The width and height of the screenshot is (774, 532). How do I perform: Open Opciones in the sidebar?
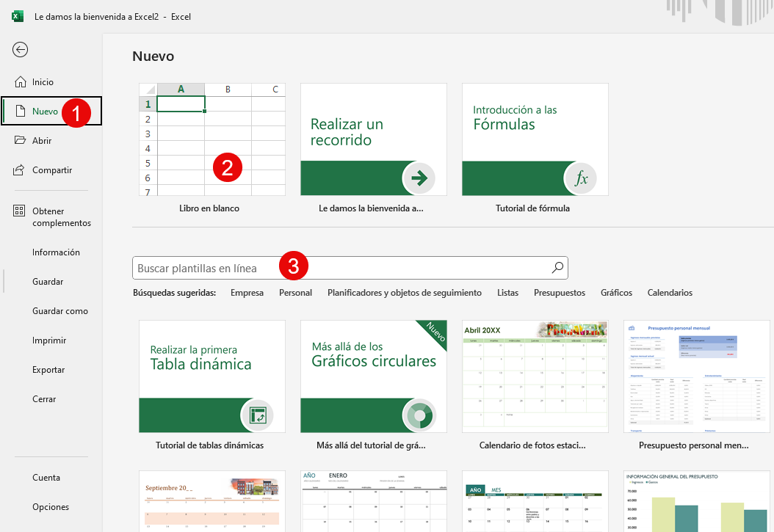(x=52, y=506)
